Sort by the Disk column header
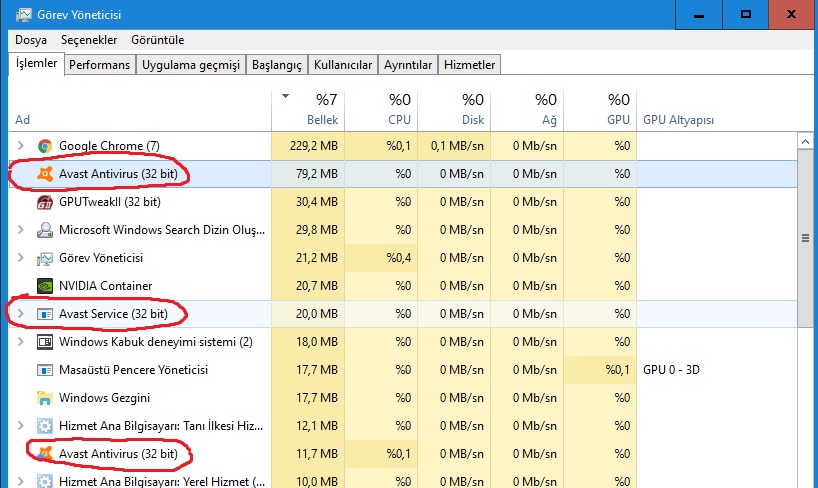Image resolution: width=818 pixels, height=488 pixels. tap(454, 111)
